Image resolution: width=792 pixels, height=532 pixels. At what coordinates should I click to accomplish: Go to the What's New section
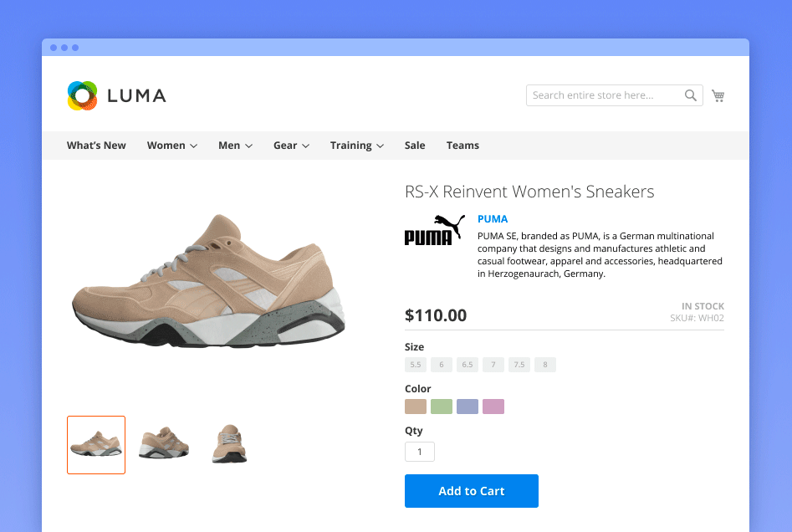[x=96, y=145]
